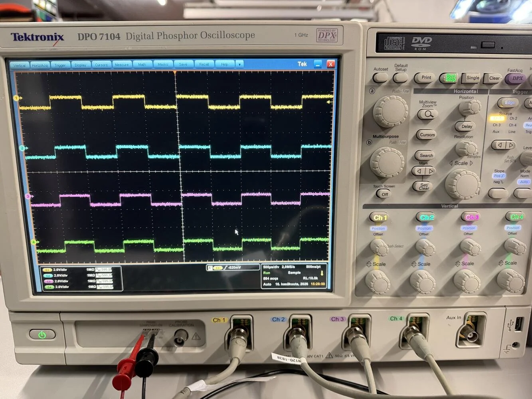Push the Set/Clear mark button
532x399 pixels.
click(x=423, y=186)
